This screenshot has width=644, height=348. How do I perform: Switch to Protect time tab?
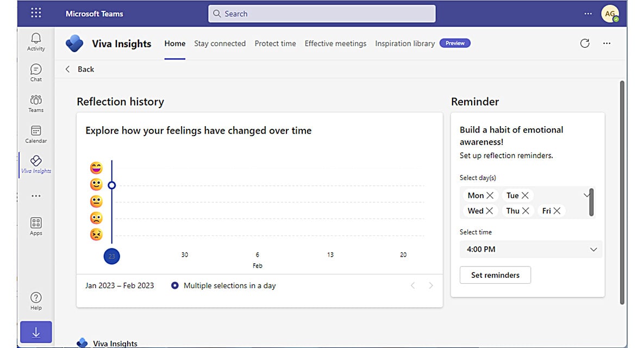pyautogui.click(x=275, y=43)
